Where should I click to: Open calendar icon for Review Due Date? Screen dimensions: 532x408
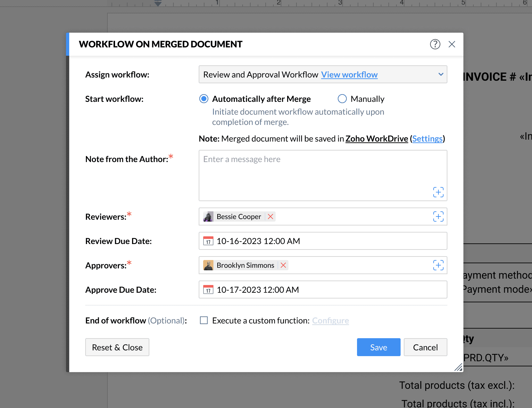tap(208, 241)
